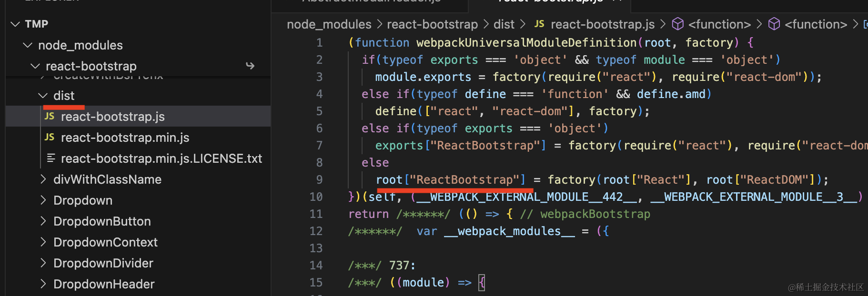The image size is (868, 296).
Task: Click module.exports on line 3
Action: click(x=423, y=77)
